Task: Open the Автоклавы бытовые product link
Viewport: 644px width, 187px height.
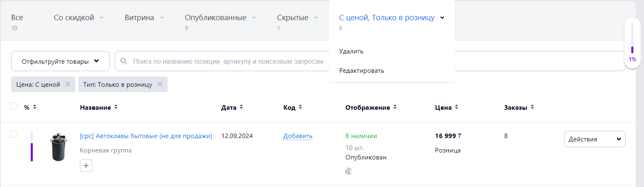Action: tap(146, 136)
